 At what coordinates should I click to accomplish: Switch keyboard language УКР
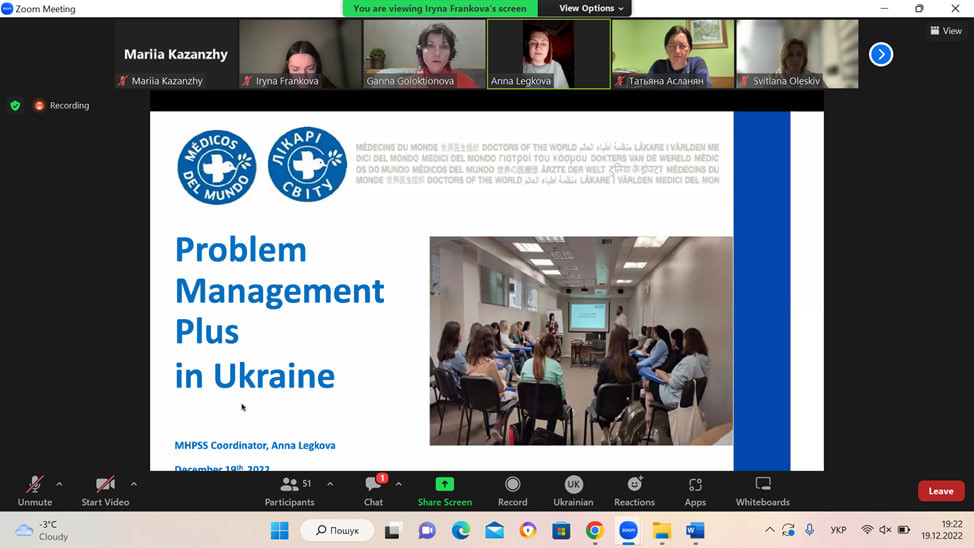click(x=839, y=530)
